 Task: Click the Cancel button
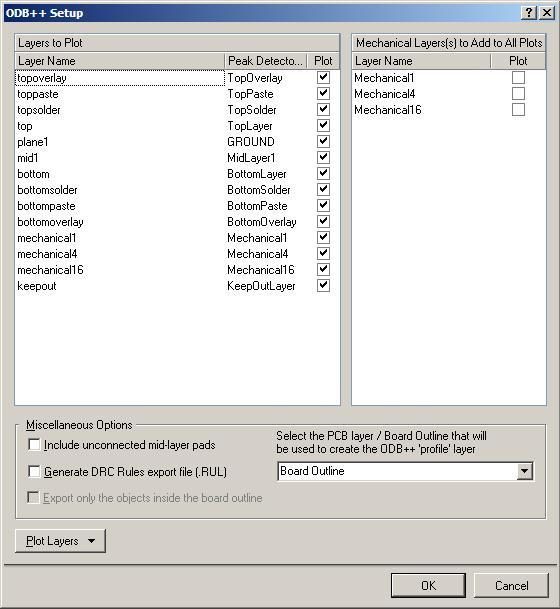(511, 585)
